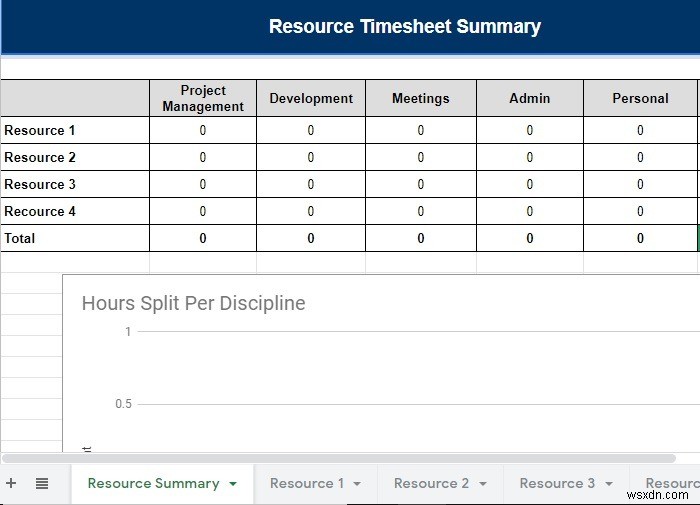Click the Hours Split Per Discipline chart title
The image size is (700, 505).
click(x=193, y=303)
